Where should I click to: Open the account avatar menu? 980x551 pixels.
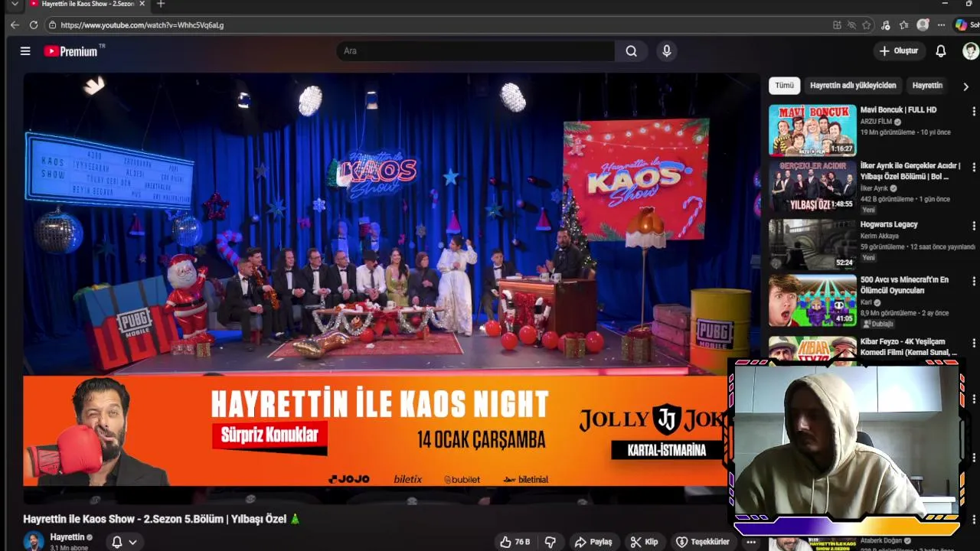point(970,51)
